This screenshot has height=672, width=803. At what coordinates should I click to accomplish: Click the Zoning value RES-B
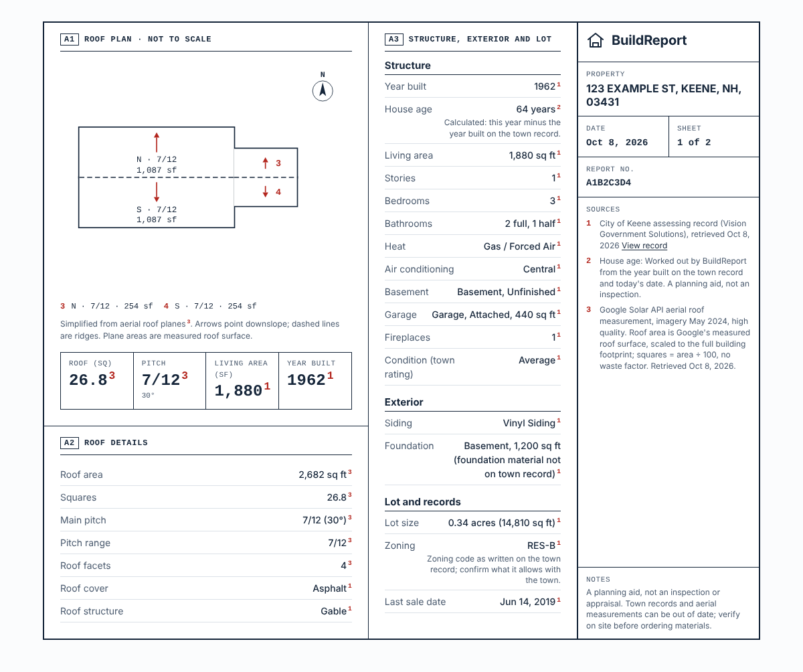[x=541, y=545]
